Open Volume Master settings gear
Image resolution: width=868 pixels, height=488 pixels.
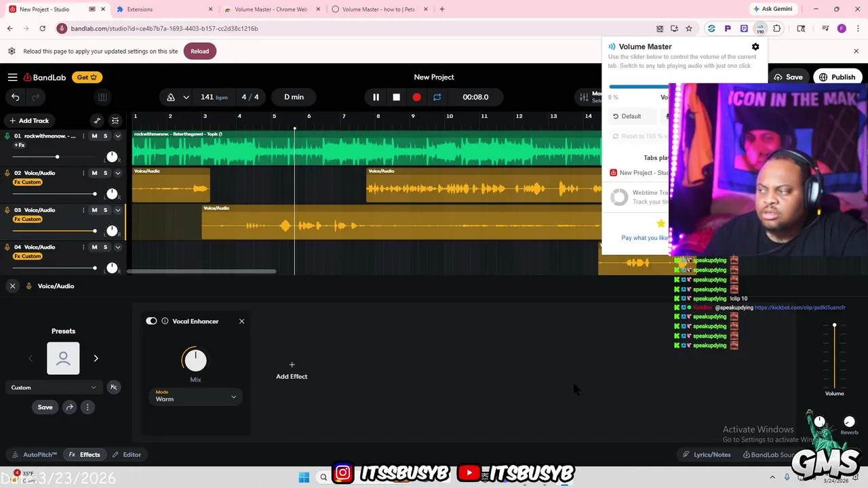tap(755, 47)
